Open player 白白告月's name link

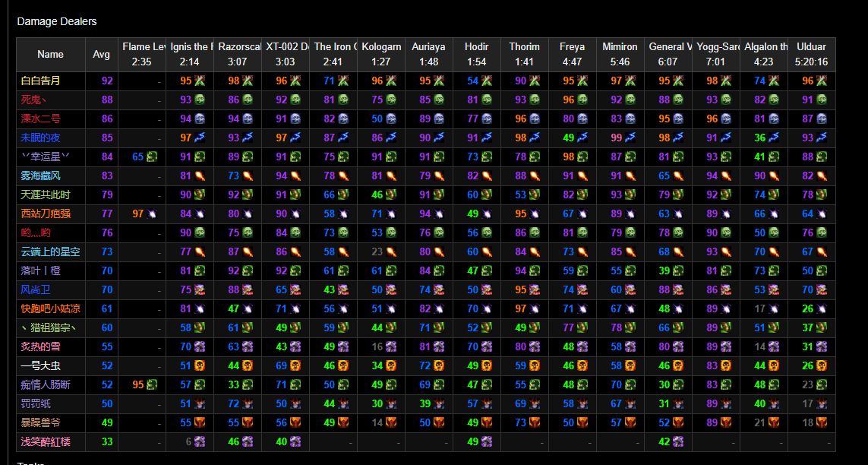coord(40,81)
